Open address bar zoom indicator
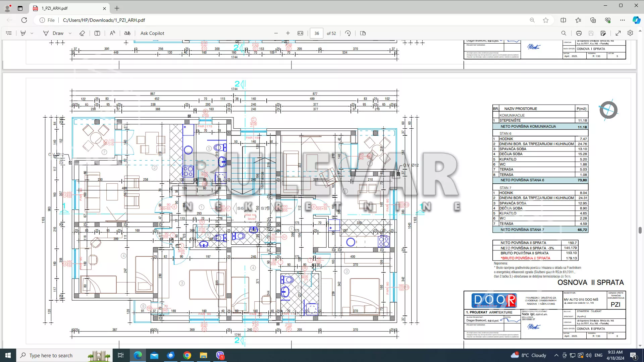The image size is (644, 362). pos(532,20)
